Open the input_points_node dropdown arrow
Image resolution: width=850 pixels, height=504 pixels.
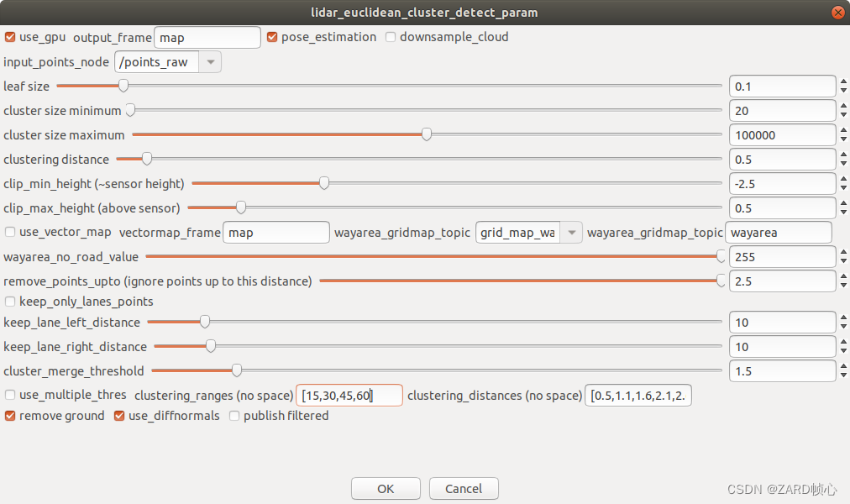(x=210, y=62)
